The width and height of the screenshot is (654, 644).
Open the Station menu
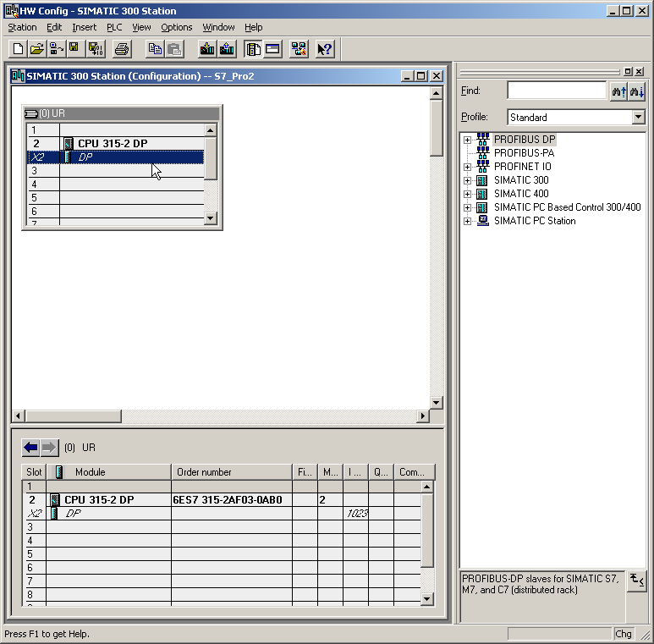point(23,28)
